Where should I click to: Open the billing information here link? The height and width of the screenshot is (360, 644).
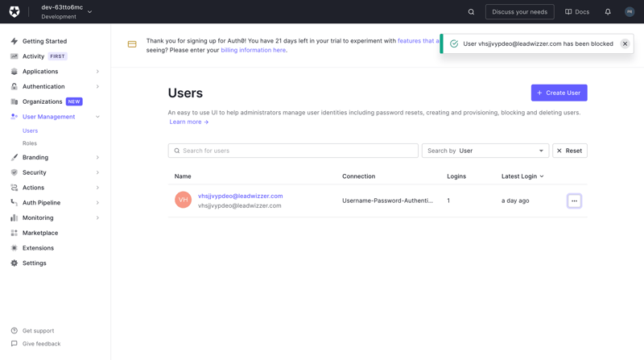click(253, 50)
